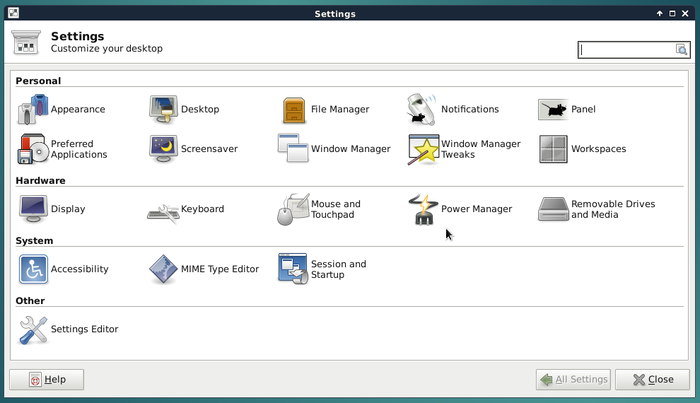
Task: Click the "Session and Startup" label
Action: [x=338, y=269]
